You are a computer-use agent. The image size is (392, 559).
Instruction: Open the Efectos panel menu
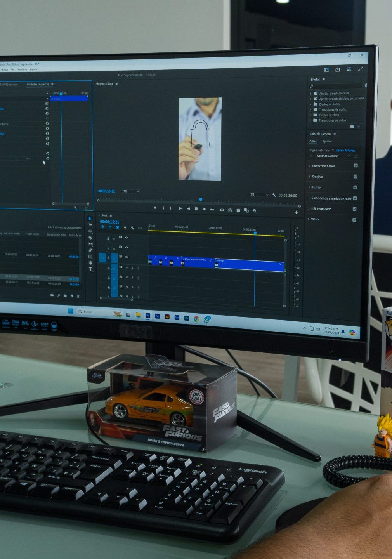(324, 79)
